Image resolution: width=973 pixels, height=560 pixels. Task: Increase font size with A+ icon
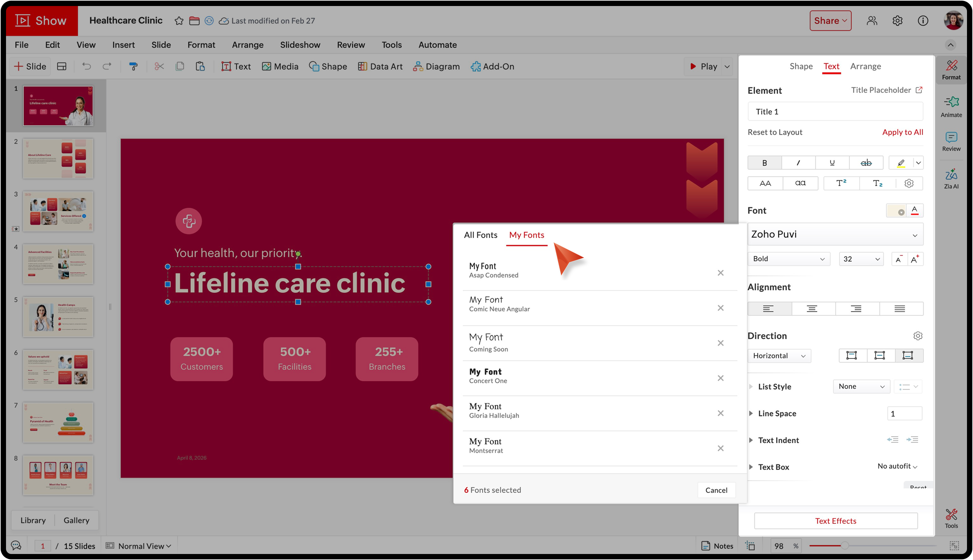point(915,259)
